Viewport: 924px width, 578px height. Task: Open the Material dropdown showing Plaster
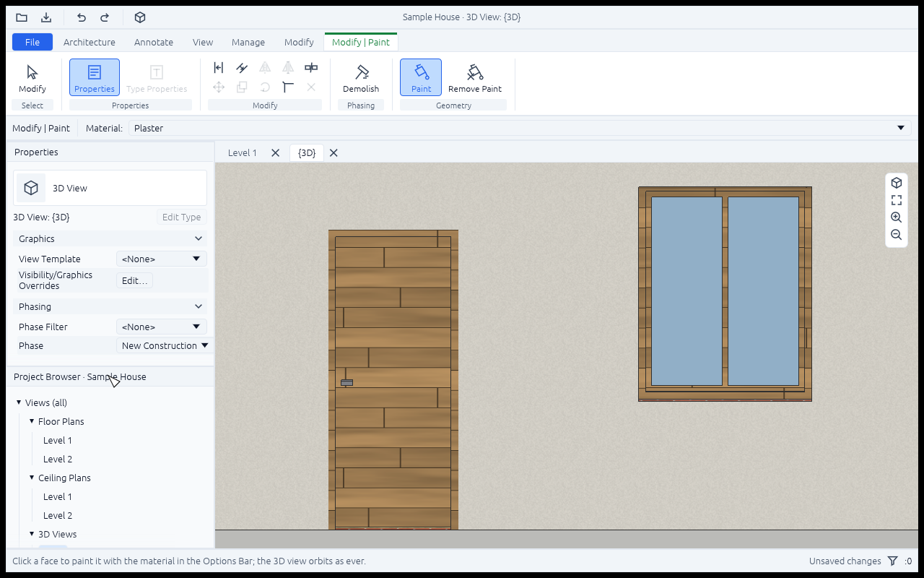(x=519, y=128)
